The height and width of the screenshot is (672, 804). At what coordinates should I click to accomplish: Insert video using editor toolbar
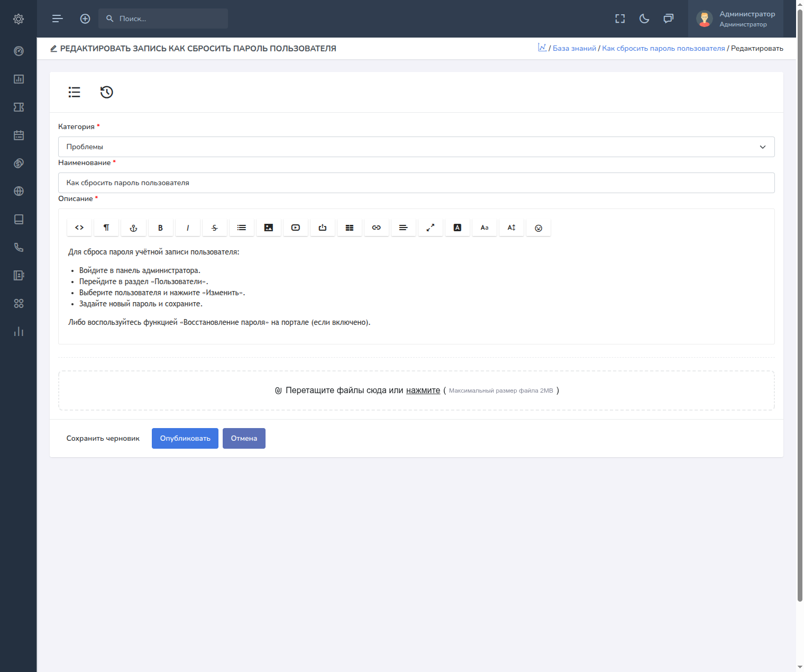(296, 228)
